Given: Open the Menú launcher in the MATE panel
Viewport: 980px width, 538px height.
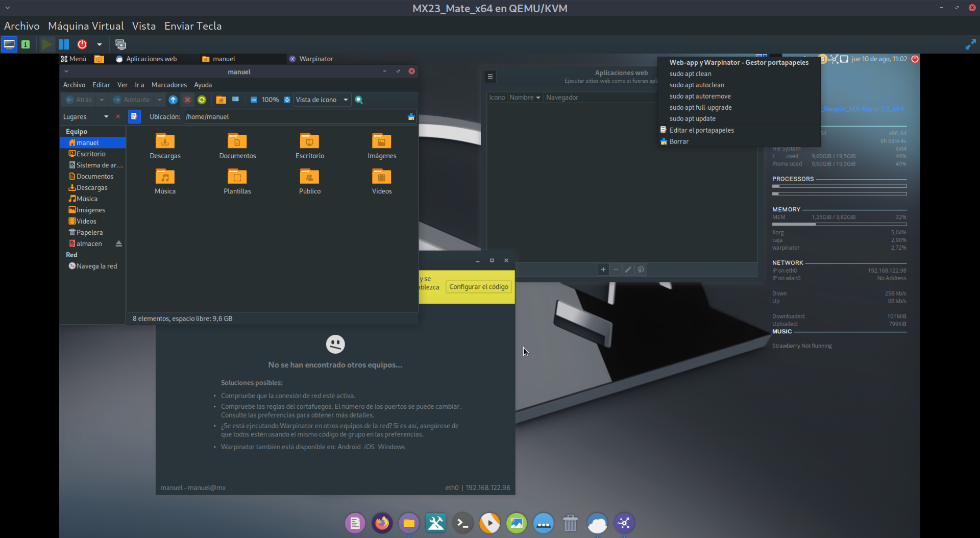Looking at the screenshot, I should pos(73,59).
